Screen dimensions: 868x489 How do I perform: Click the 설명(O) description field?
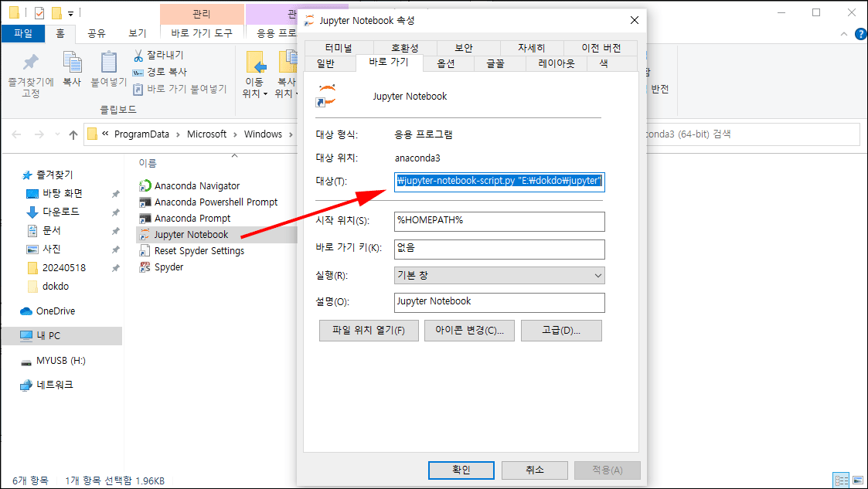click(x=499, y=303)
